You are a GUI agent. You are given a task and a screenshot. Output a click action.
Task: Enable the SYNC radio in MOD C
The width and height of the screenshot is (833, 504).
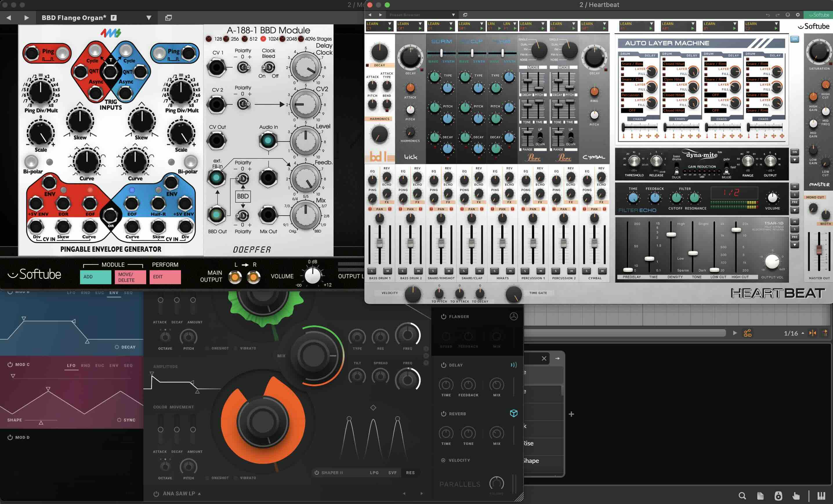(x=119, y=420)
